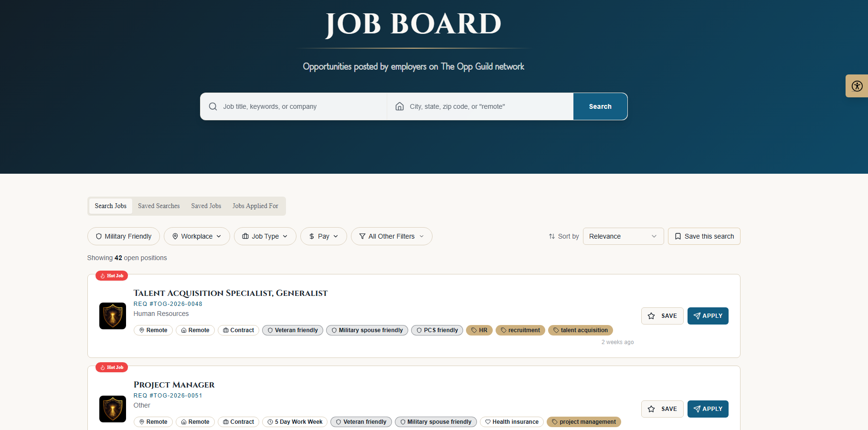Apply to the Talent Acquisition Specialist job
Viewport: 868px width, 430px height.
click(708, 316)
